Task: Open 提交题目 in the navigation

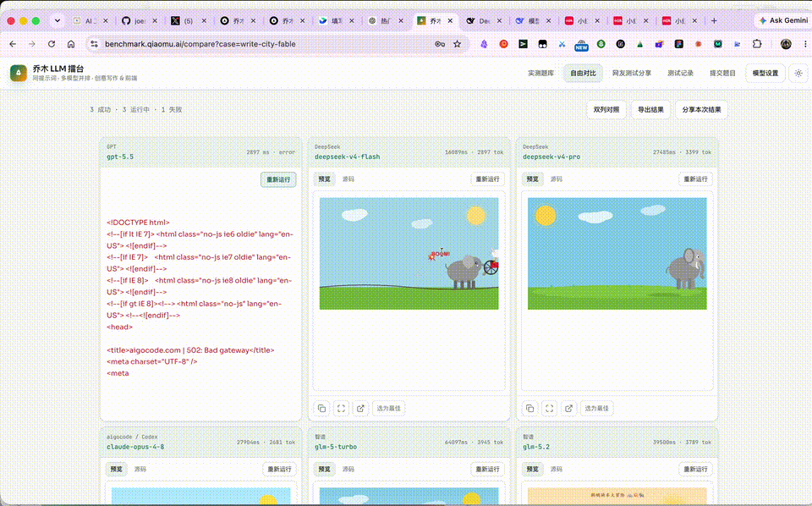Action: point(722,73)
